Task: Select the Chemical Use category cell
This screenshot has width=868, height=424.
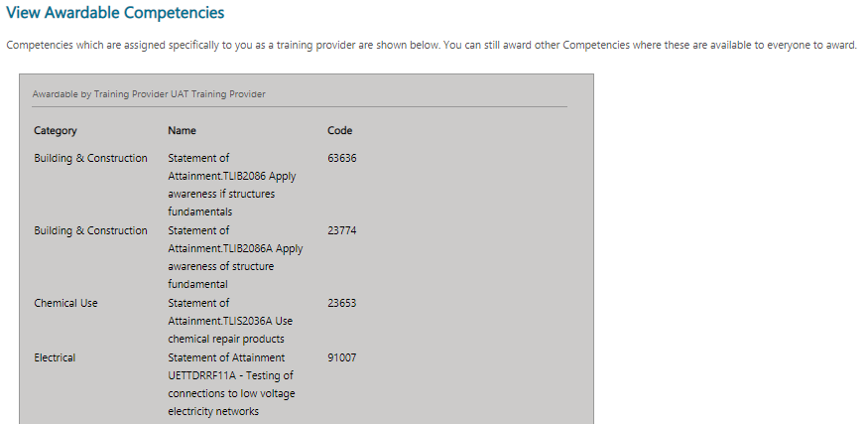Action: 65,303
